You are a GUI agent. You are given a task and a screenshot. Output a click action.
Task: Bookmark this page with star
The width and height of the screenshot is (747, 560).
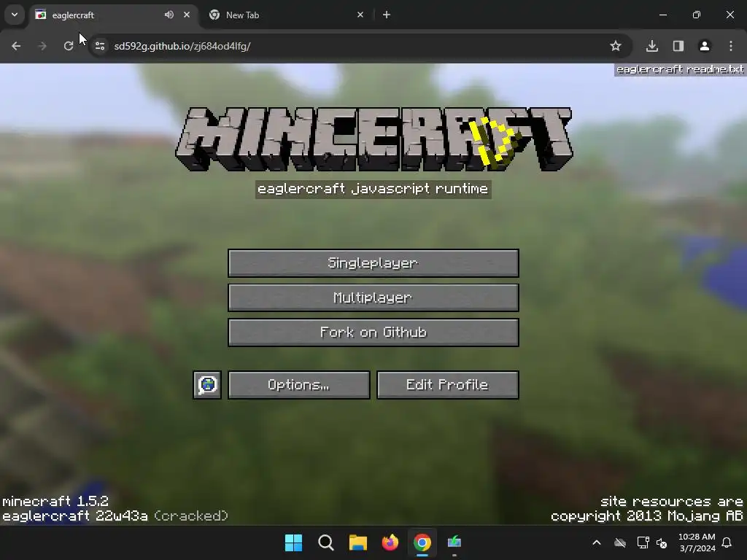[x=616, y=46]
